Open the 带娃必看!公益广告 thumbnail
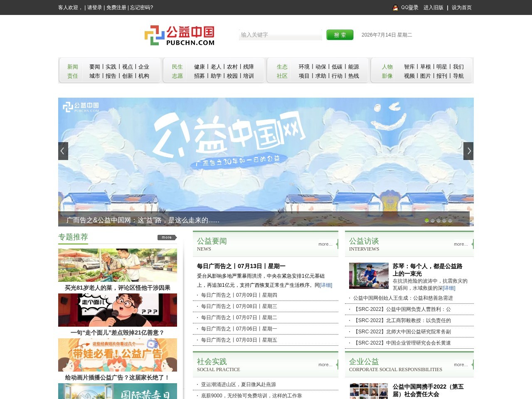532x399 pixels. click(x=118, y=355)
